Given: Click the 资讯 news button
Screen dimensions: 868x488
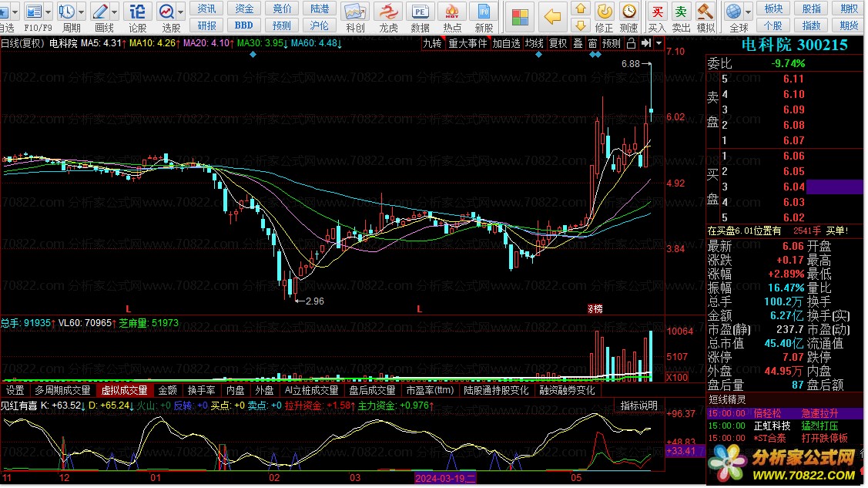Looking at the screenshot, I should [207, 8].
